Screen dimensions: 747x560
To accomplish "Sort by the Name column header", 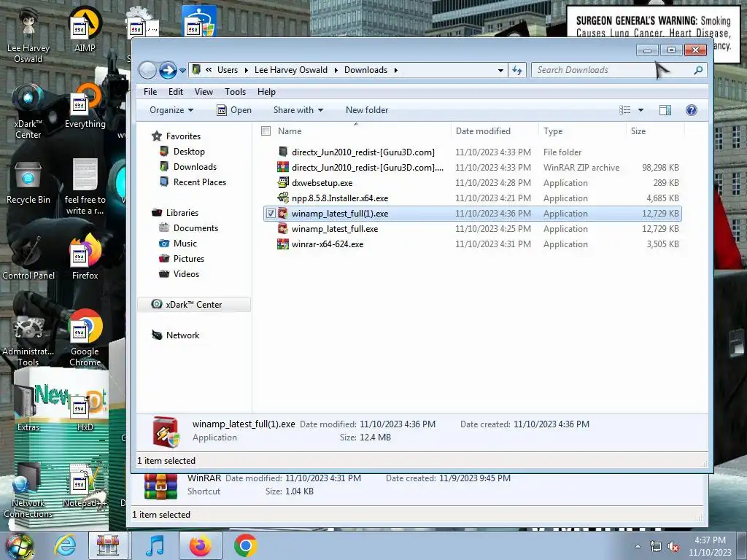I will (290, 131).
